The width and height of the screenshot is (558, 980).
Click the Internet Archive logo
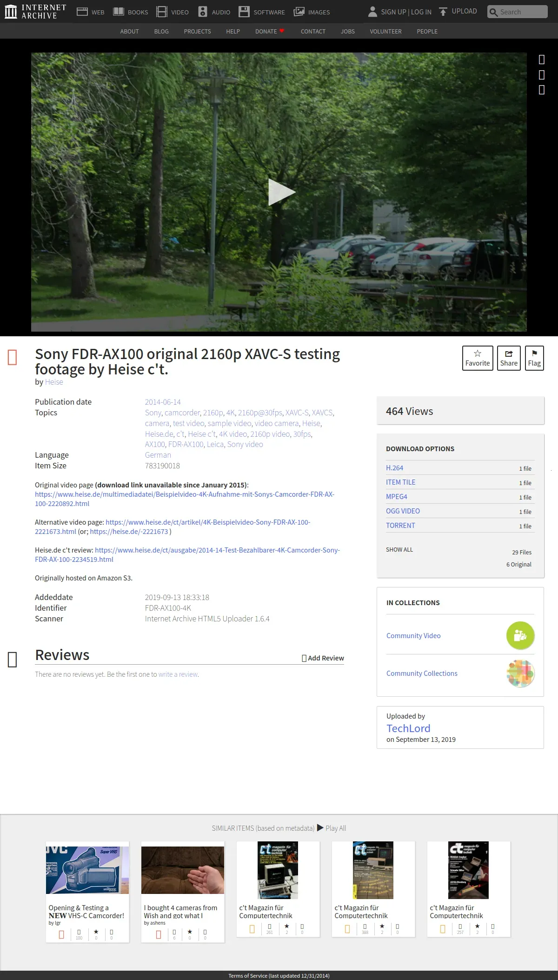35,12
